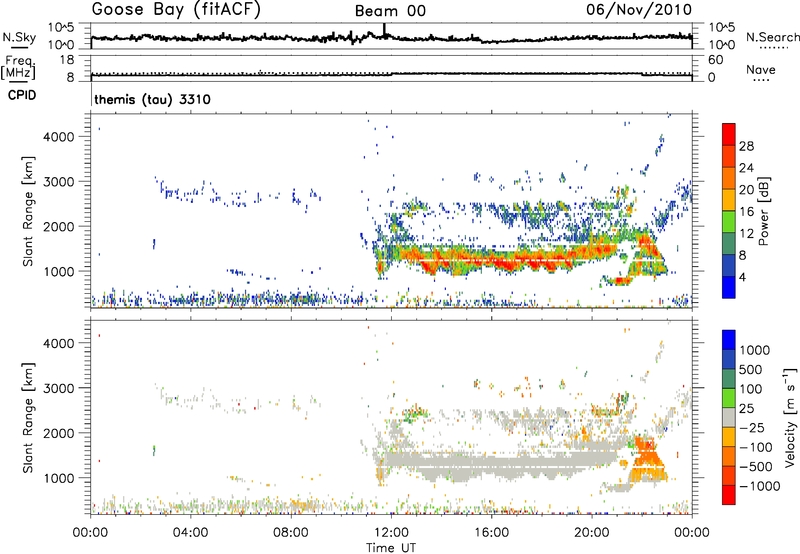
Task: Click the N.Sky noise trace line
Action: coord(391,37)
